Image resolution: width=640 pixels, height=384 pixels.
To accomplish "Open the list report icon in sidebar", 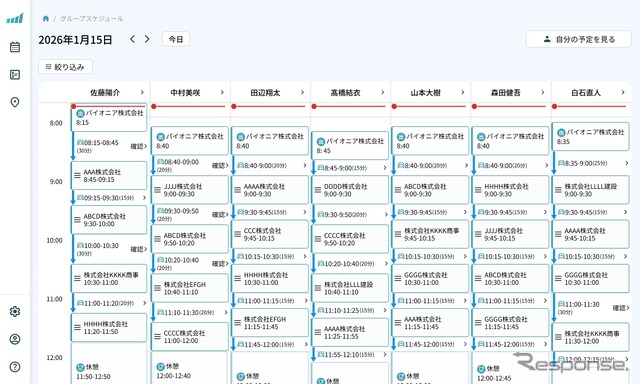I will (15, 75).
